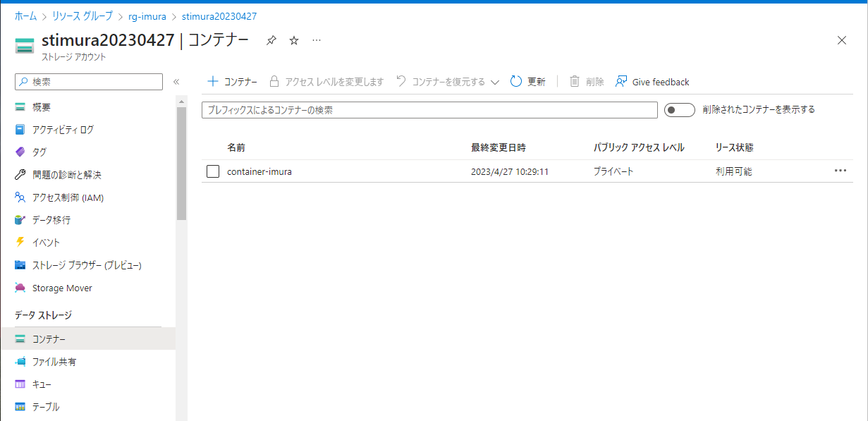Click リース状態 column header
Image resolution: width=868 pixels, height=421 pixels.
(x=734, y=147)
